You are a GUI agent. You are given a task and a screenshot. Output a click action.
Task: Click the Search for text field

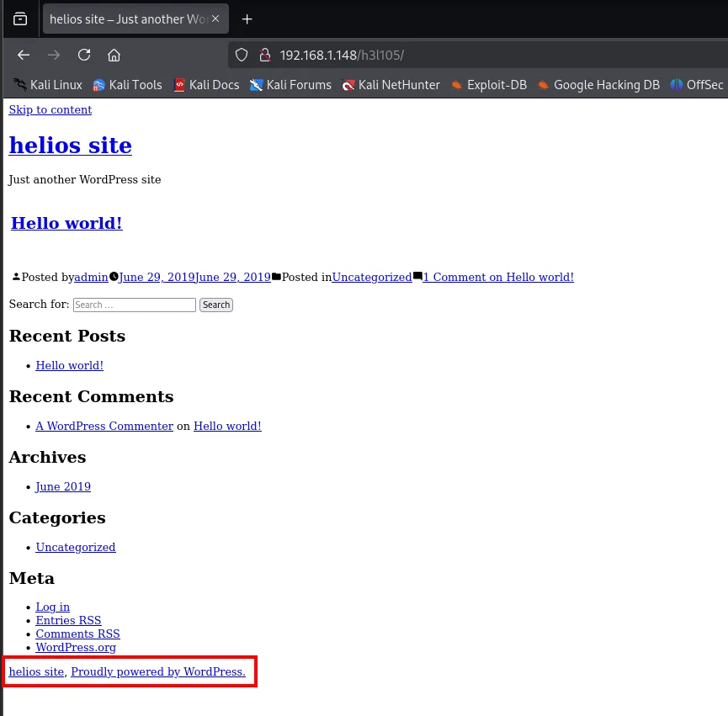tap(135, 305)
